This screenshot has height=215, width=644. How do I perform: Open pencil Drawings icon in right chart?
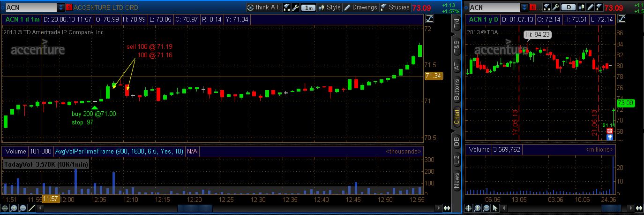point(590,8)
